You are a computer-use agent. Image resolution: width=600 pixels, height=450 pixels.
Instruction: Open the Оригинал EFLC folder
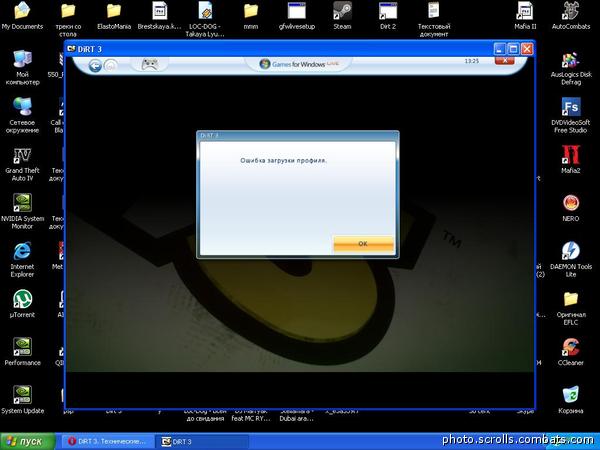click(x=571, y=308)
